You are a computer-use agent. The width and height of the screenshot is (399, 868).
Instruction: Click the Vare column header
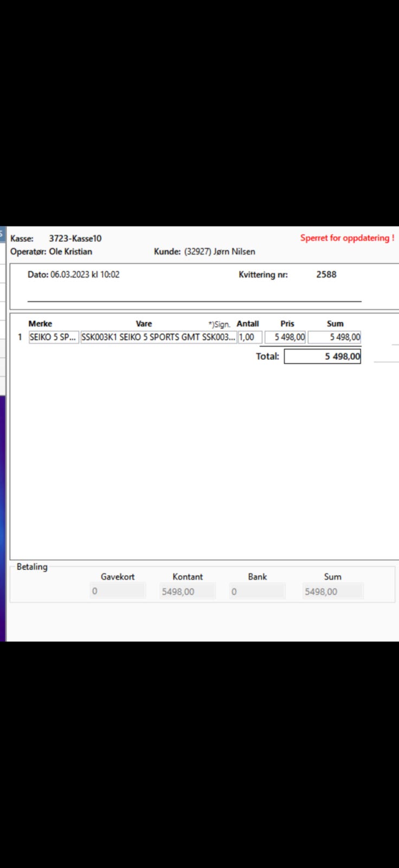[144, 323]
